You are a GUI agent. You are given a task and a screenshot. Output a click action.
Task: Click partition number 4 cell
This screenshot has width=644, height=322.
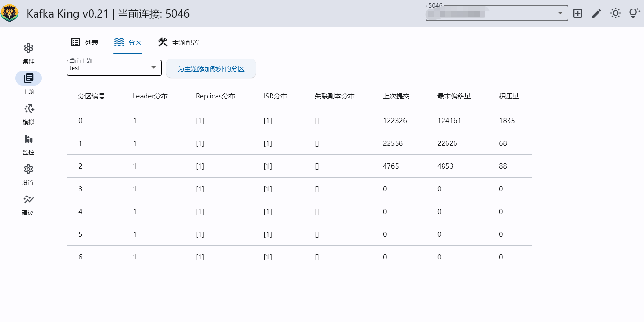click(80, 212)
